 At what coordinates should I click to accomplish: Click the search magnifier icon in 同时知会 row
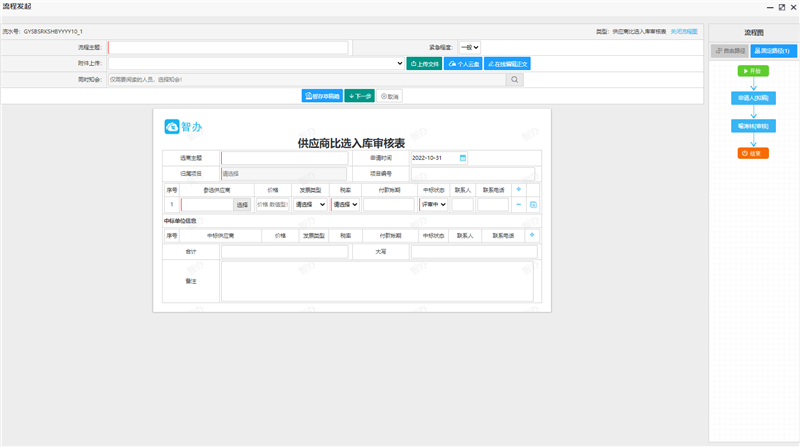click(x=515, y=79)
